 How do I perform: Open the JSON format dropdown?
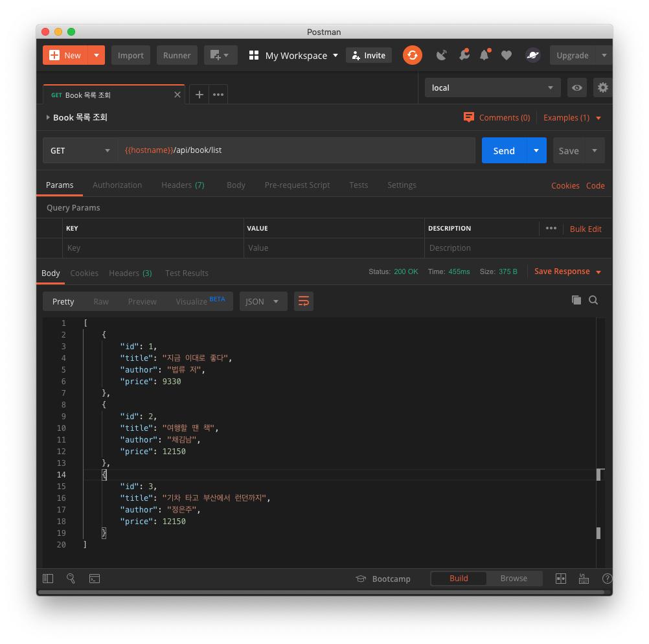tap(263, 301)
